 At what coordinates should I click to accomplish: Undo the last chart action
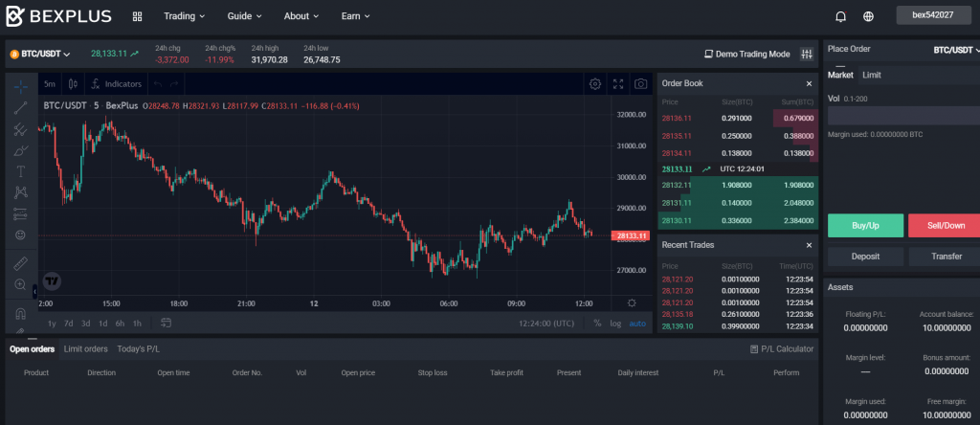[x=158, y=83]
